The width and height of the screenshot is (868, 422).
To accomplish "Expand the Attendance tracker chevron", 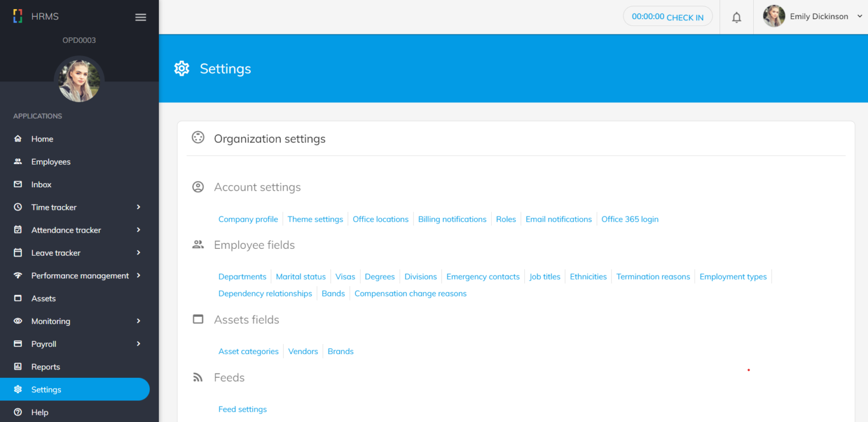I will point(138,230).
